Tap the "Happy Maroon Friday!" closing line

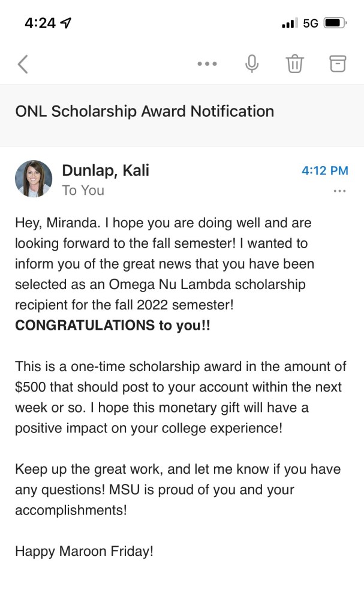pos(84,550)
